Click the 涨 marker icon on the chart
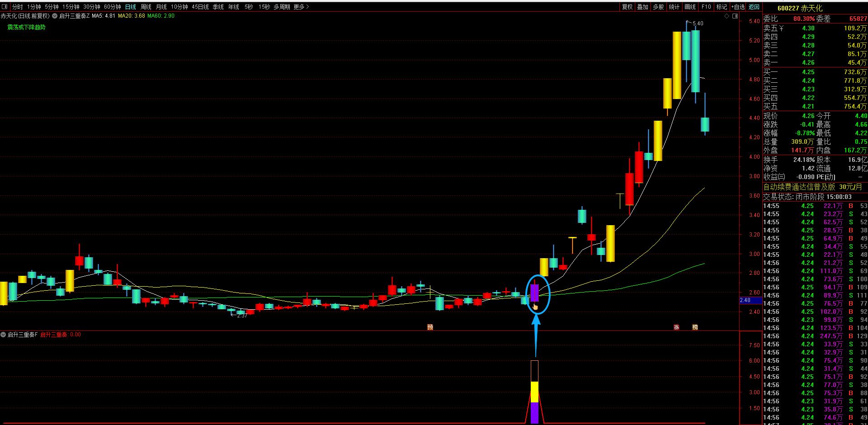 676,327
